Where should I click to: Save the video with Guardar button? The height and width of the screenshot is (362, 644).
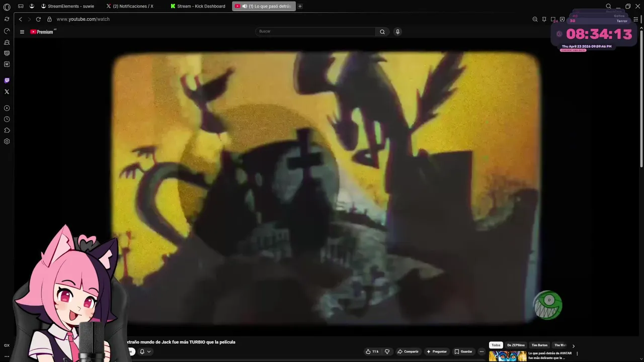point(463,351)
